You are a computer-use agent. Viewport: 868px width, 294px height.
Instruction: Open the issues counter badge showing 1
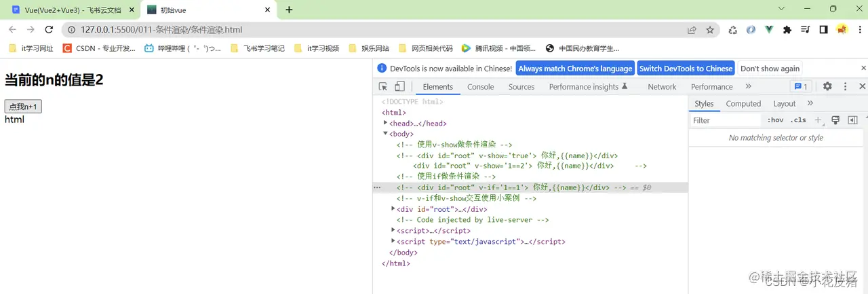click(x=801, y=86)
